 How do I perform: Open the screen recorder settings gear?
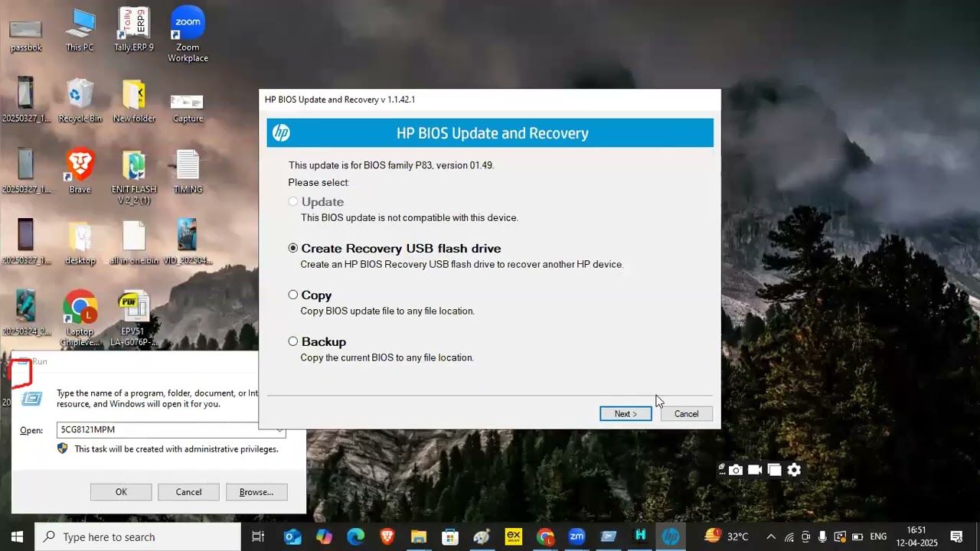click(x=794, y=470)
